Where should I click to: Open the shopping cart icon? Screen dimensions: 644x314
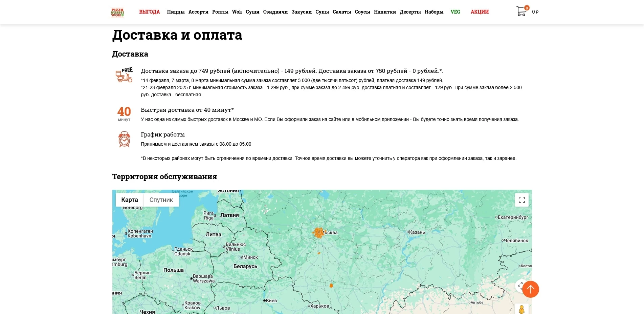521,12
